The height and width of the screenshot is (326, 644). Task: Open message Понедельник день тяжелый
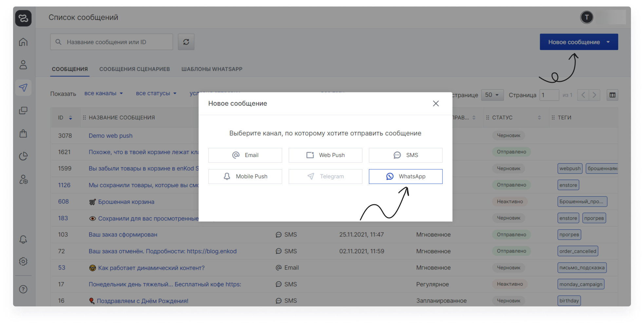tap(165, 284)
